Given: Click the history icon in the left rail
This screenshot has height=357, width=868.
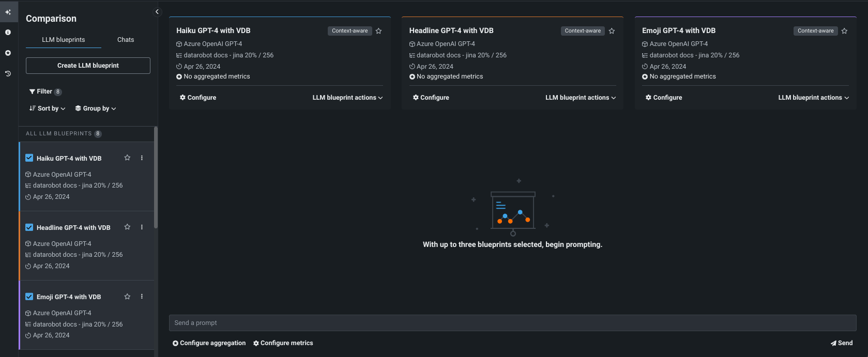Looking at the screenshot, I should pyautogui.click(x=8, y=74).
